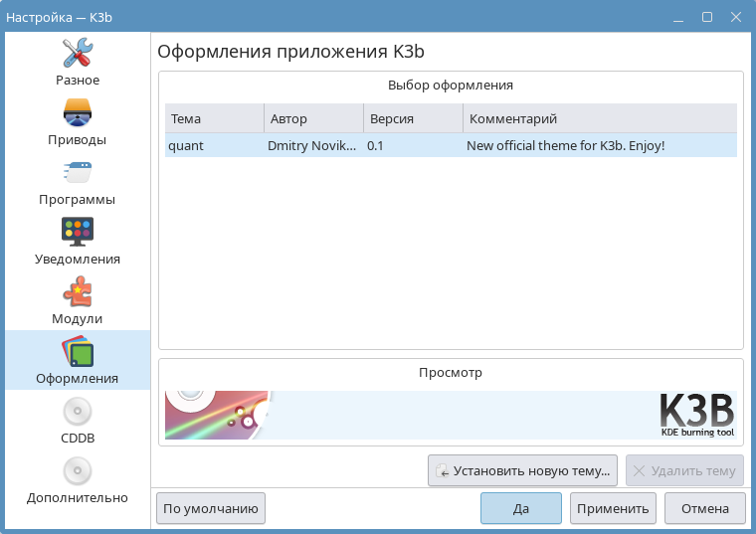The height and width of the screenshot is (534, 756).
Task: Click the Комментарий column header
Action: coord(600,118)
